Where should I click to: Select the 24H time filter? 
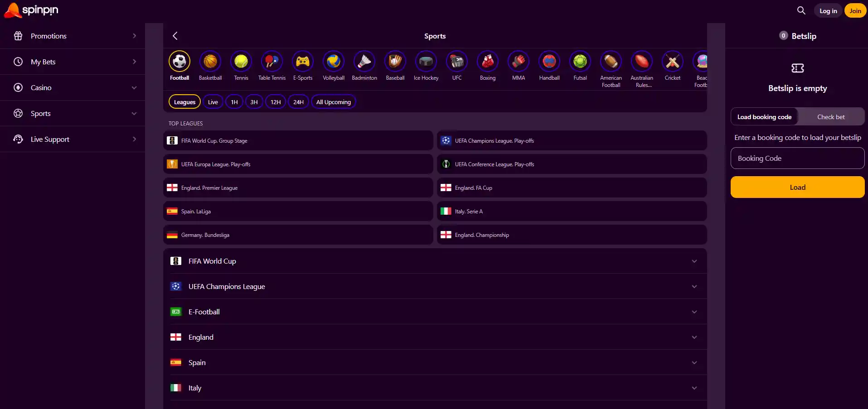(x=298, y=102)
